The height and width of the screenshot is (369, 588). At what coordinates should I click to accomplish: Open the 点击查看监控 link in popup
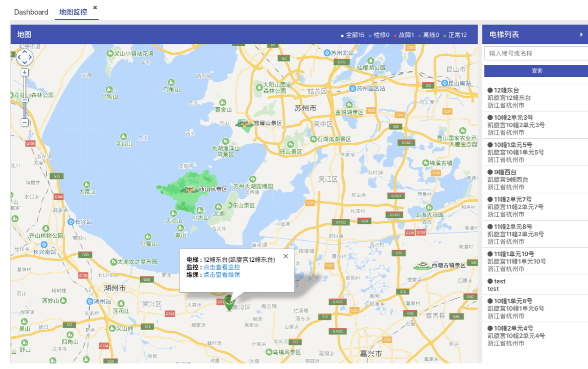tap(222, 267)
